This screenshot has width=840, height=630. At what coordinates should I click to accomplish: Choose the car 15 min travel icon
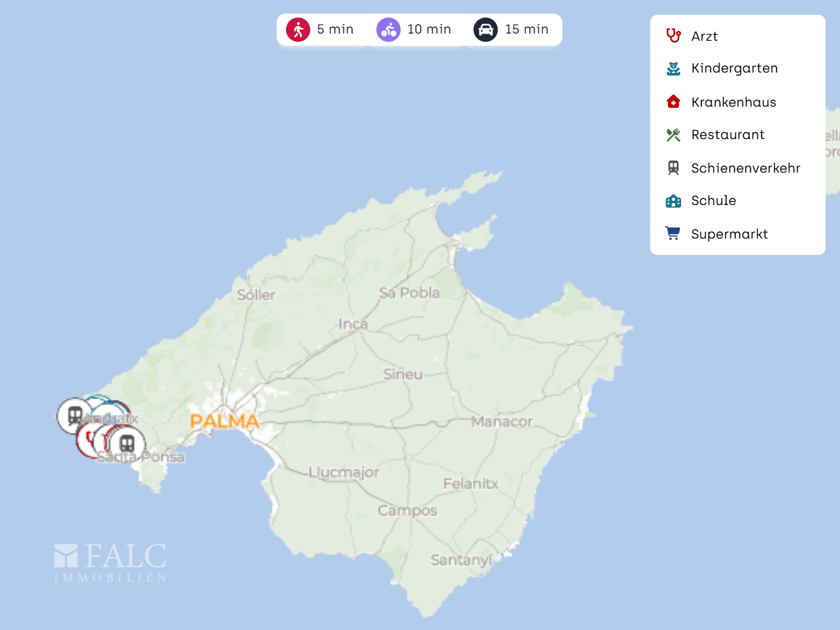tap(486, 29)
